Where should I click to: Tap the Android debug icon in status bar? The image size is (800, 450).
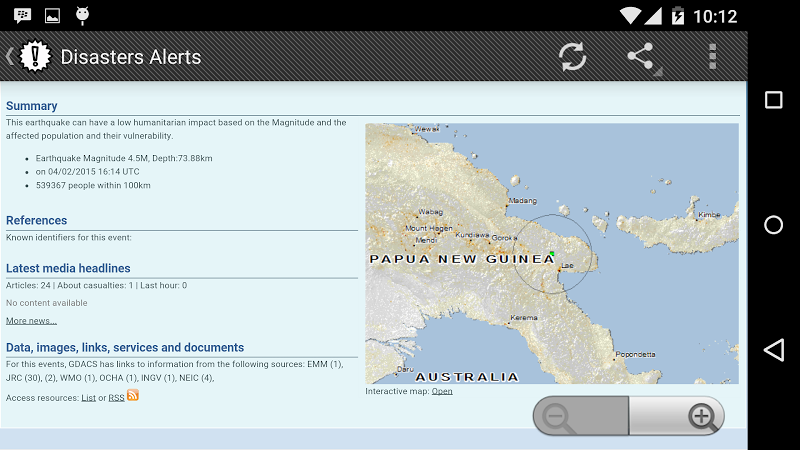[82, 16]
